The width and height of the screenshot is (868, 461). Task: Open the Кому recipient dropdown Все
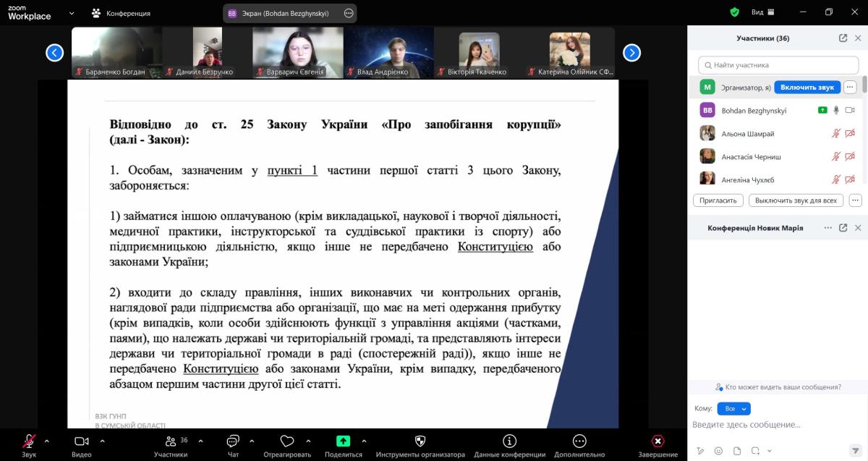733,409
